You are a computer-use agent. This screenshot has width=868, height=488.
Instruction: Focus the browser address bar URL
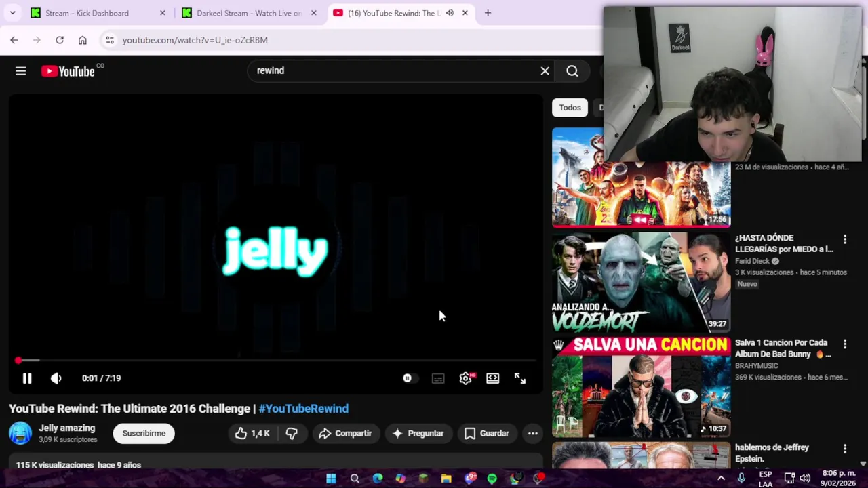195,40
